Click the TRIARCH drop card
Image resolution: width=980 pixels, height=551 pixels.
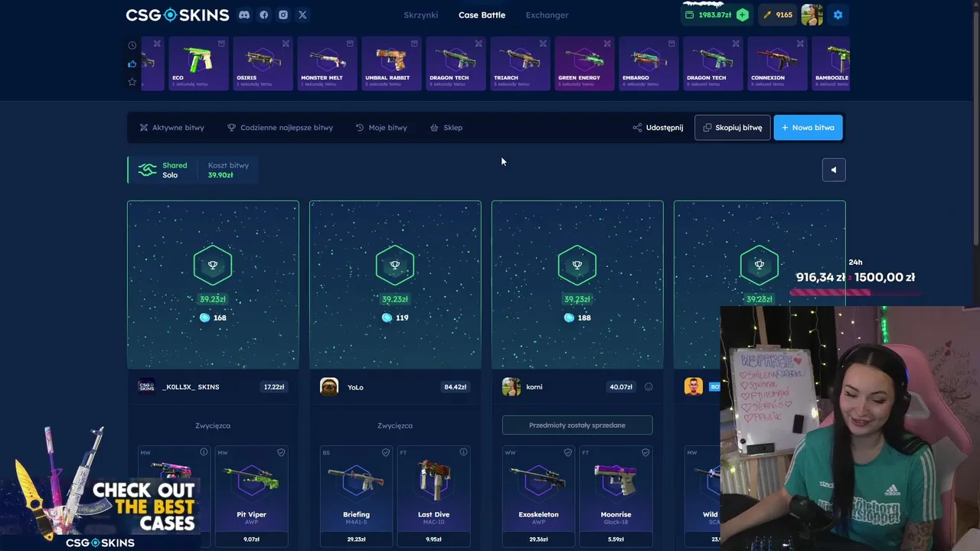[x=520, y=64]
